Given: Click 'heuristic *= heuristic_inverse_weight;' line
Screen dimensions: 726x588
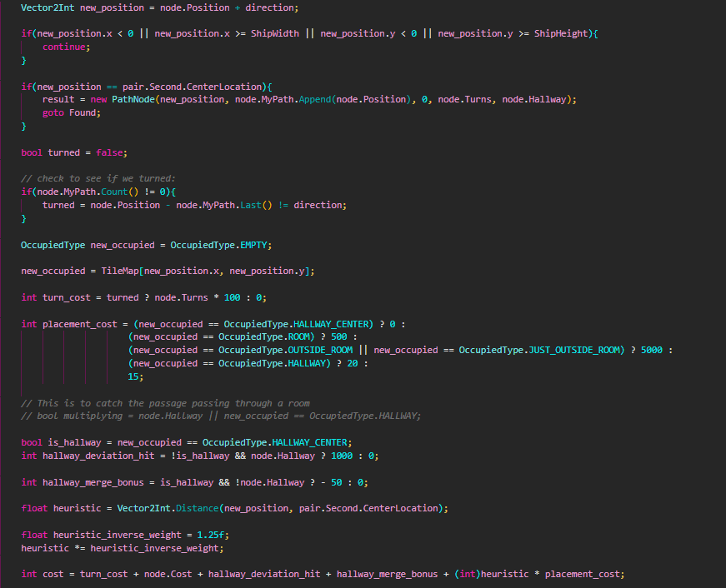Looking at the screenshot, I should [x=123, y=548].
